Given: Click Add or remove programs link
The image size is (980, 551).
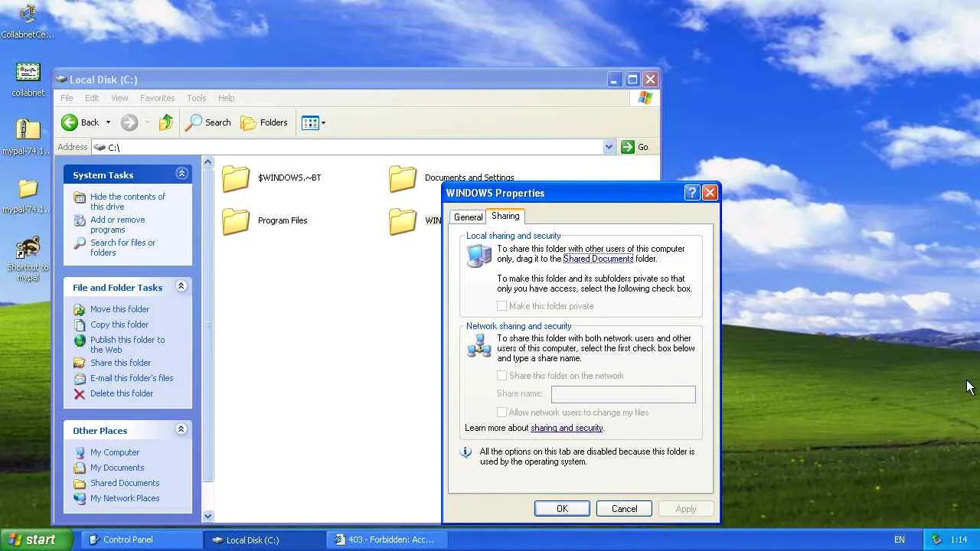Looking at the screenshot, I should 118,224.
